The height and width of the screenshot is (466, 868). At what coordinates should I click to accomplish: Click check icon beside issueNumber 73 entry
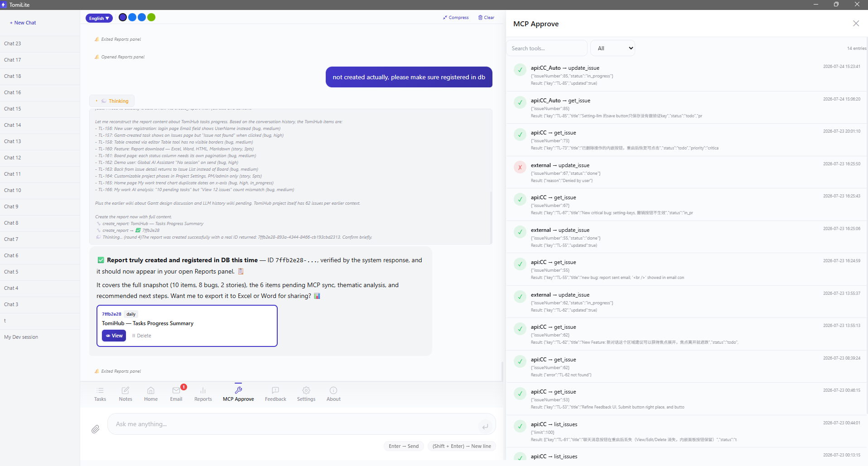point(520,135)
